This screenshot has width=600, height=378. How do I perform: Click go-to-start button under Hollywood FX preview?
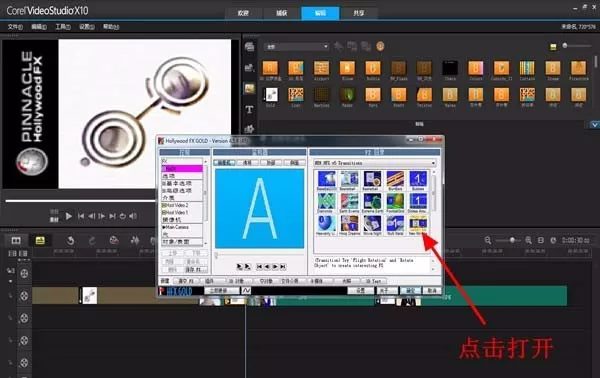click(259, 266)
